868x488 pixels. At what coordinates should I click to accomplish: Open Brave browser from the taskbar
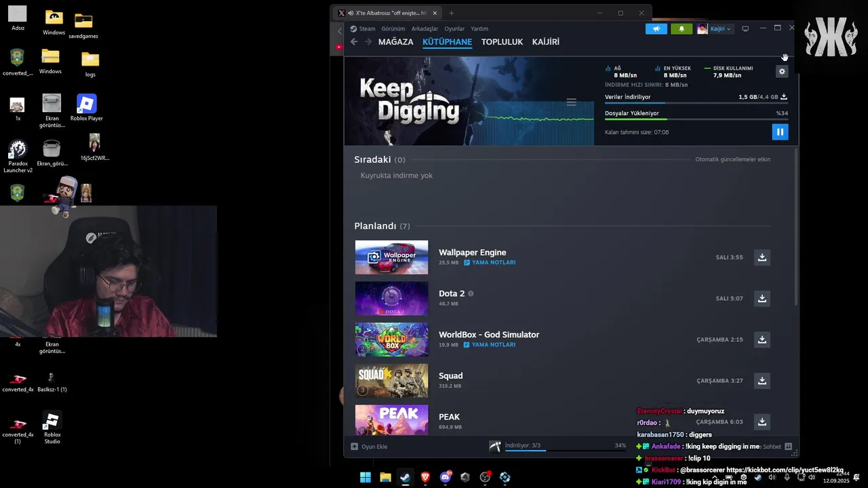click(x=425, y=477)
